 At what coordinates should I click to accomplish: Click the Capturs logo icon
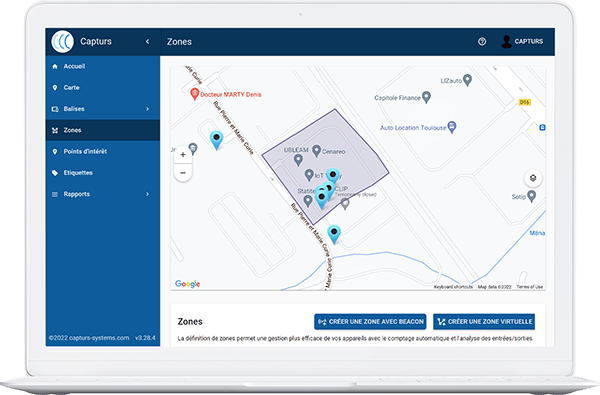click(62, 41)
